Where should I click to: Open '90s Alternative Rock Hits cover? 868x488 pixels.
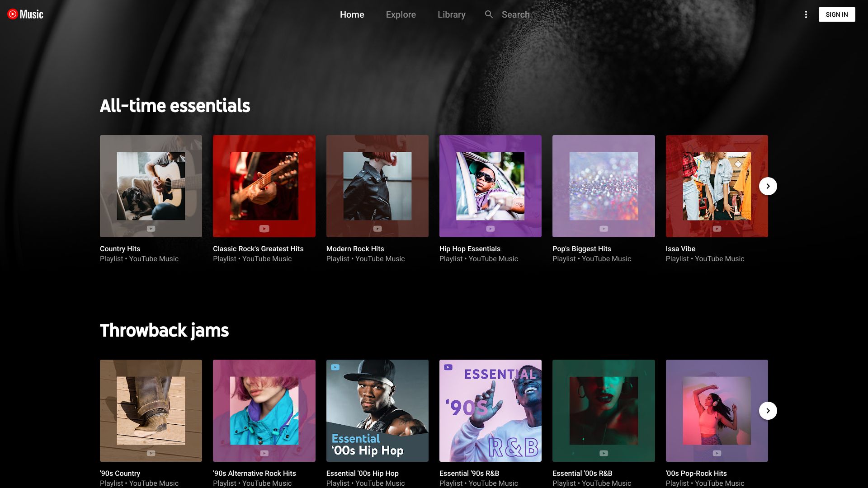[264, 411]
